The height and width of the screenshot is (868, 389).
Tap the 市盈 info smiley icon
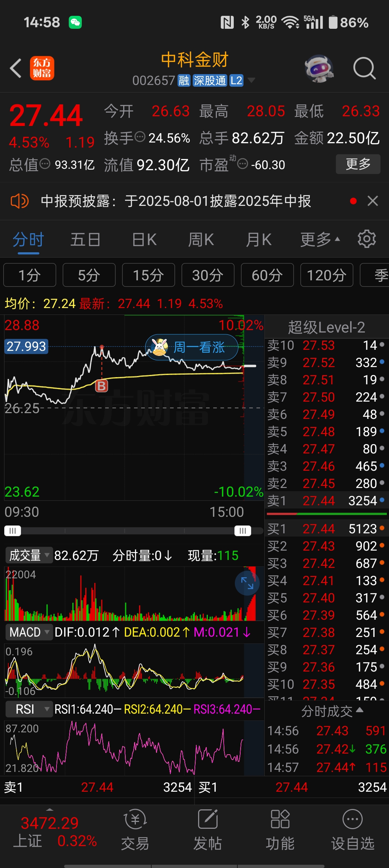(243, 164)
